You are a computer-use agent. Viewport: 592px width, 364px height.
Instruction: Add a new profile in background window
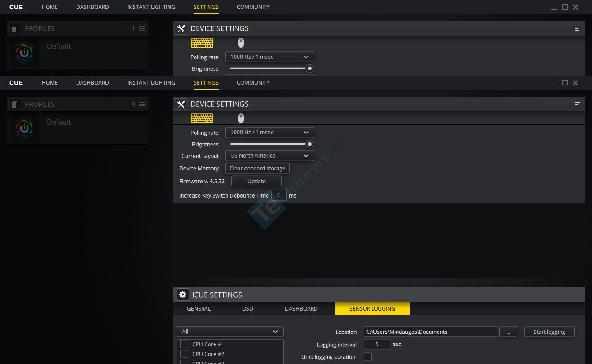[133, 28]
